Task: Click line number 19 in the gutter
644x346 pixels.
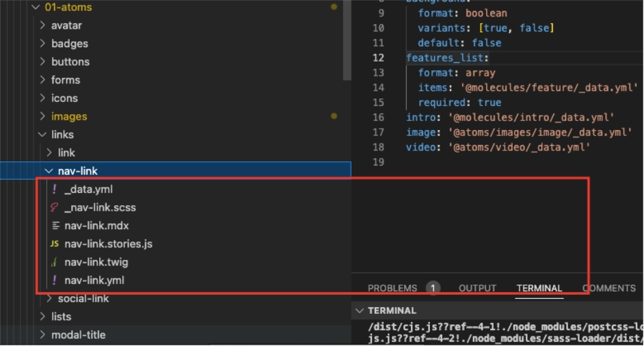Action: pos(378,162)
